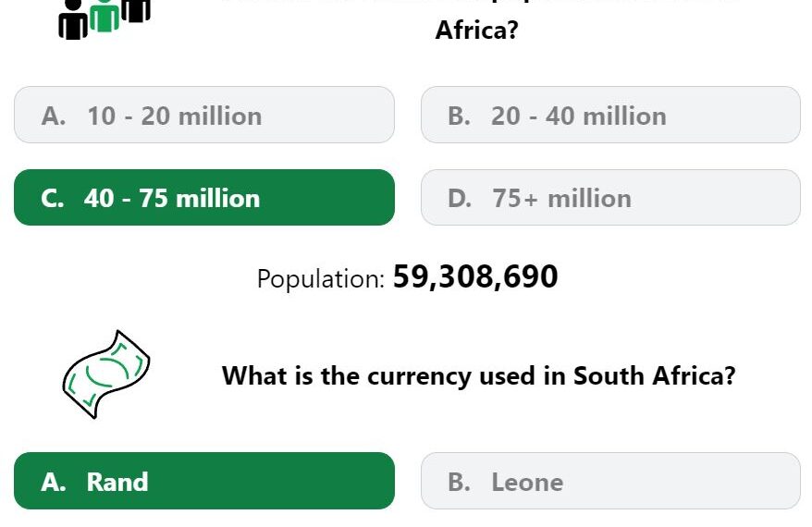Click the South Africa currency question text
Viewport: 812px width, 527px height.
coord(478,376)
